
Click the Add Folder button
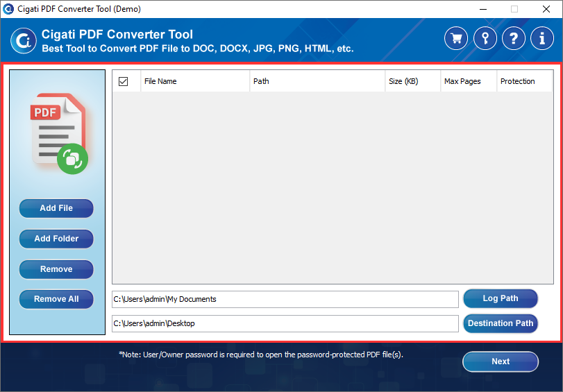[x=56, y=239]
